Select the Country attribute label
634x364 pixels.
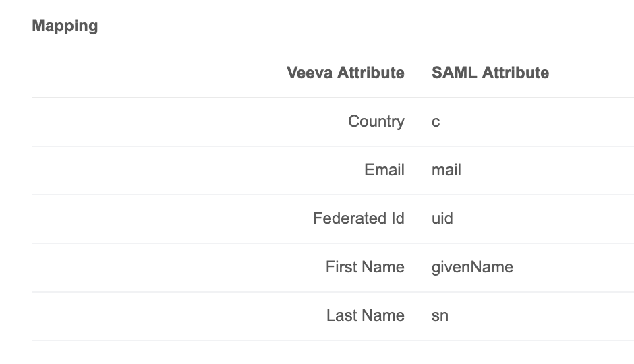point(376,122)
